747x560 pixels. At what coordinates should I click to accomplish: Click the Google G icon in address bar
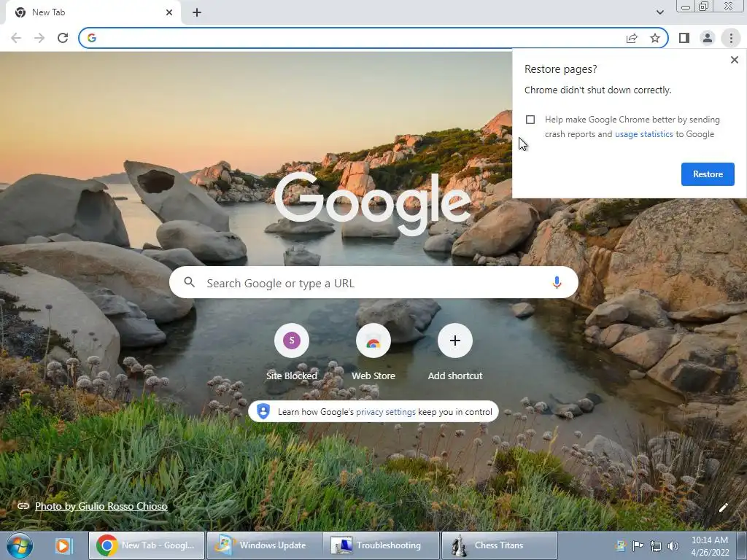[92, 38]
